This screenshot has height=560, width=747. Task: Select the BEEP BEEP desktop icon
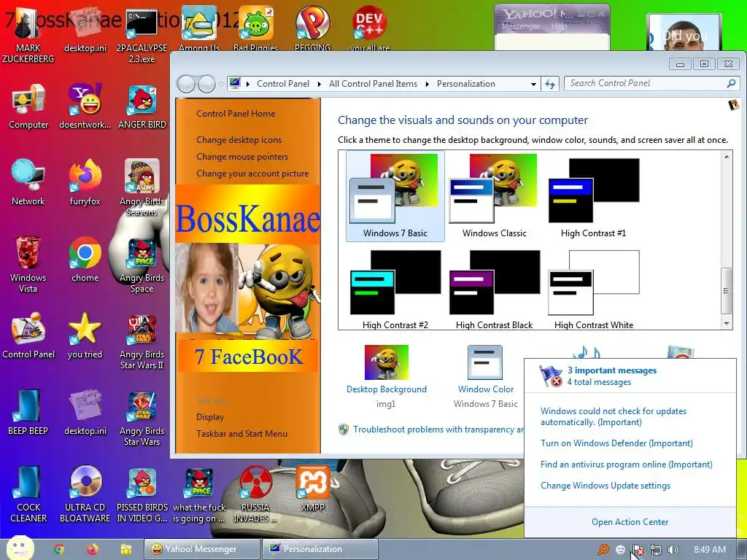[28, 413]
